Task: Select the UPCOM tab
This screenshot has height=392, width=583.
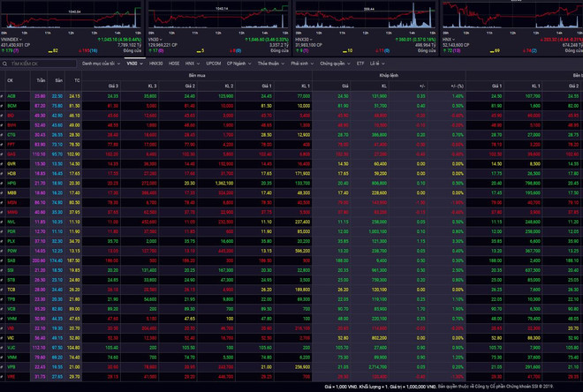Action: pyautogui.click(x=214, y=64)
